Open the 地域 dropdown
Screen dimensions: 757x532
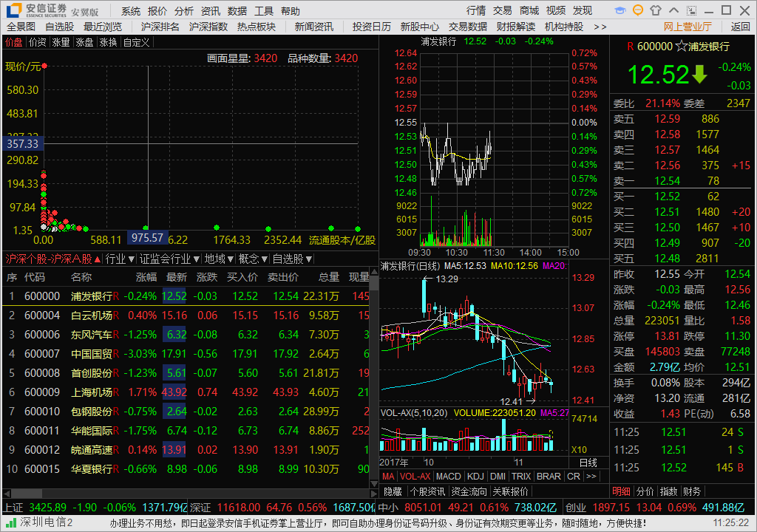[x=219, y=259]
